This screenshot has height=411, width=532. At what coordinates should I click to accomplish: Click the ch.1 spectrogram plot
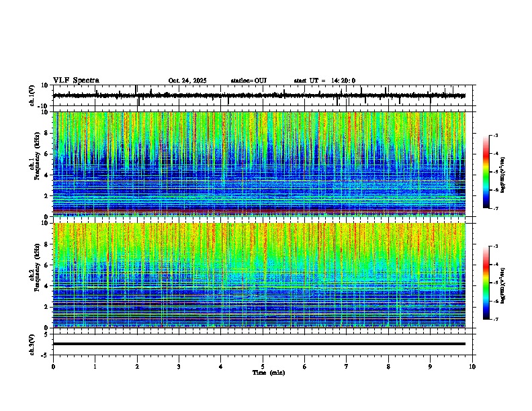259,164
